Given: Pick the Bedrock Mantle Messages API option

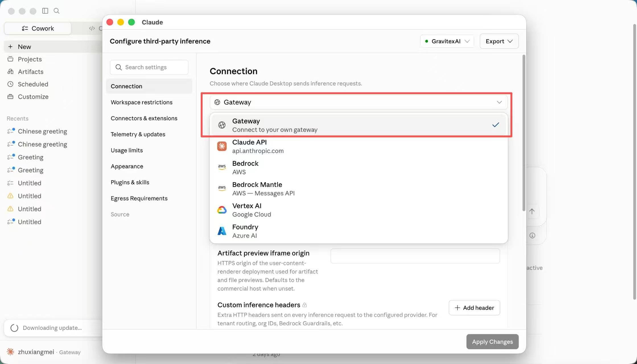Looking at the screenshot, I should pyautogui.click(x=358, y=189).
